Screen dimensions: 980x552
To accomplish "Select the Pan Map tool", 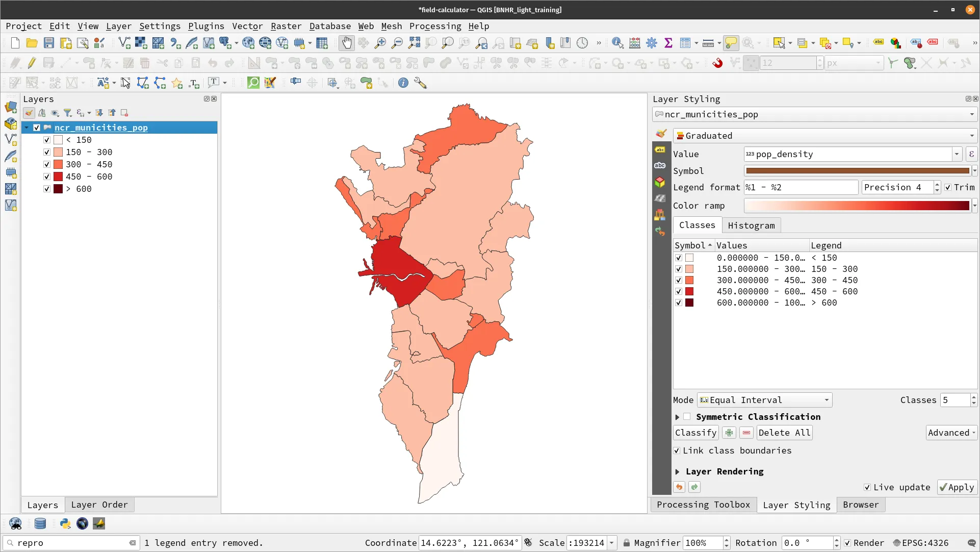I will pyautogui.click(x=346, y=42).
